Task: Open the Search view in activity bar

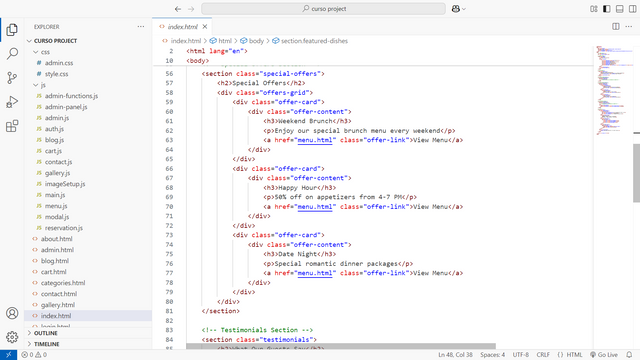Action: (x=12, y=53)
